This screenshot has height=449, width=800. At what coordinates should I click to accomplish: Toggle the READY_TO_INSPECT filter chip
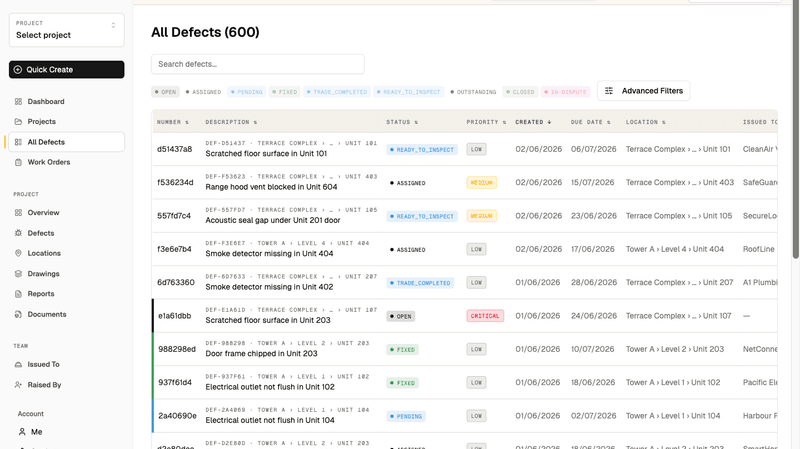pyautogui.click(x=408, y=92)
